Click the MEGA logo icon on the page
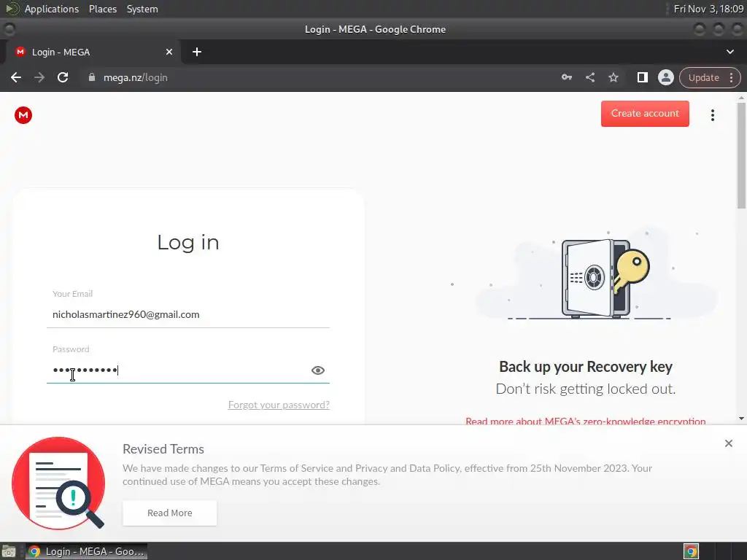This screenshot has height=560, width=747. point(23,114)
